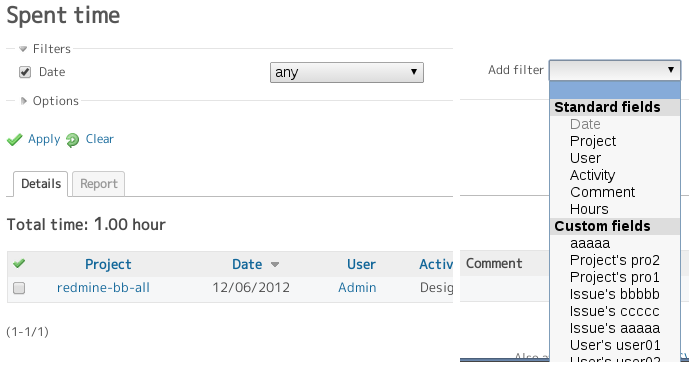Image resolution: width=691 pixels, height=383 pixels.
Task: Select the Details tab
Action: click(41, 184)
